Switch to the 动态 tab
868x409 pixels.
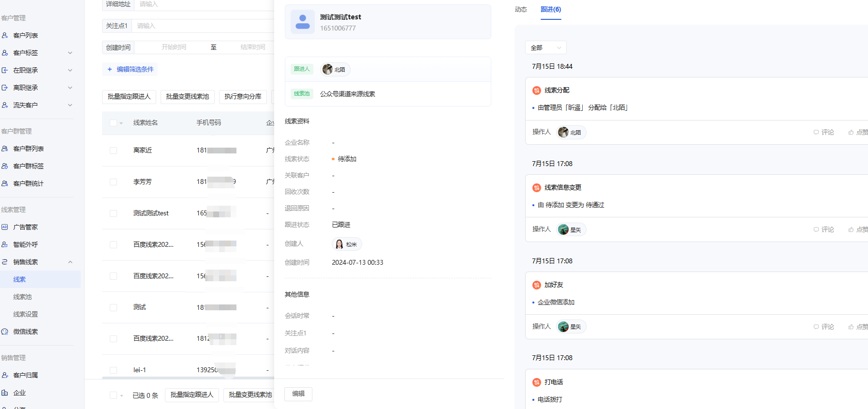click(x=521, y=10)
